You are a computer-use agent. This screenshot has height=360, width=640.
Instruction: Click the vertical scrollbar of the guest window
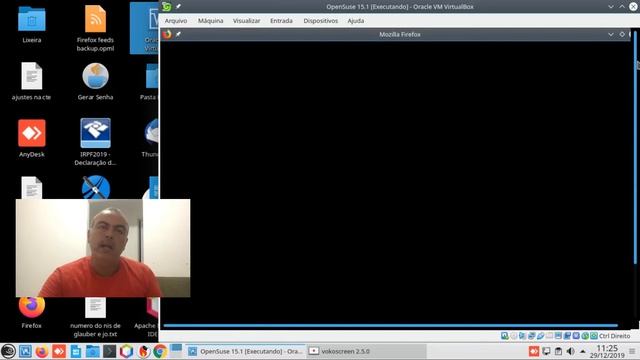tap(635, 147)
